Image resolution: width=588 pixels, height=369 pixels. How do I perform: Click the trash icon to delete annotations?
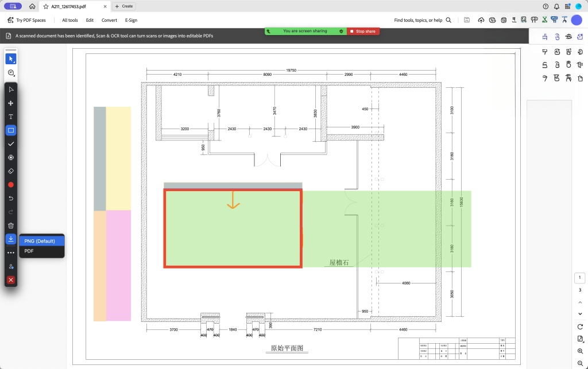pos(11,226)
